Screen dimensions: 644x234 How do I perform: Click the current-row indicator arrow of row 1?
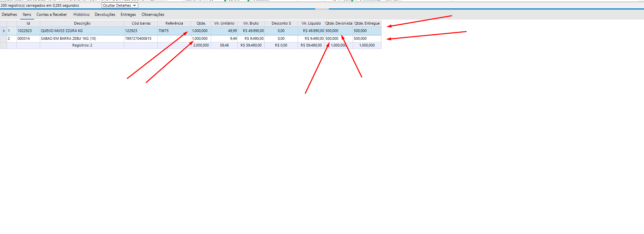point(4,31)
